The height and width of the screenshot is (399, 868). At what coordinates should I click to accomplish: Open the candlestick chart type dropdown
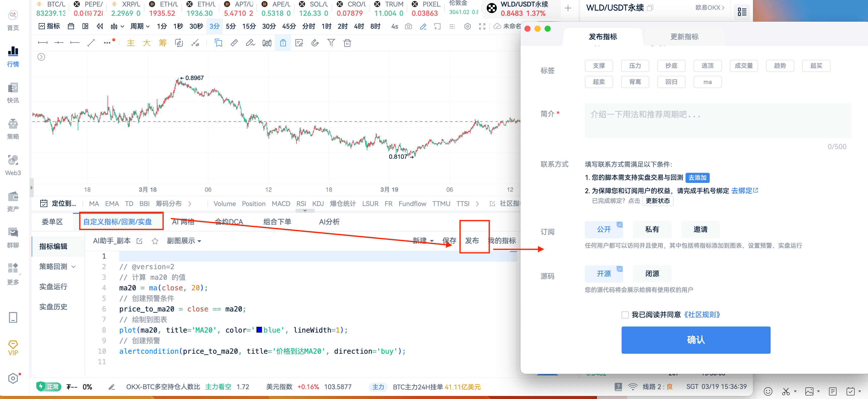[117, 26]
